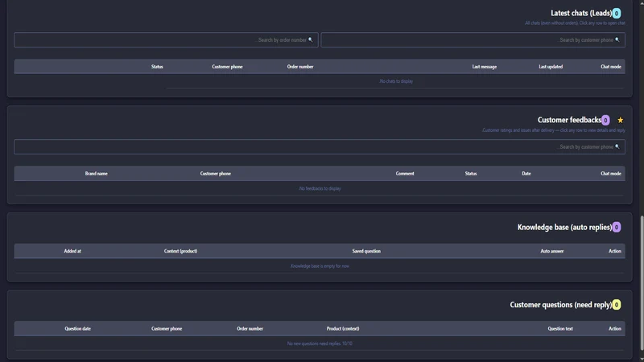
Task: Click Action header in Knowledge base table
Action: 614,251
